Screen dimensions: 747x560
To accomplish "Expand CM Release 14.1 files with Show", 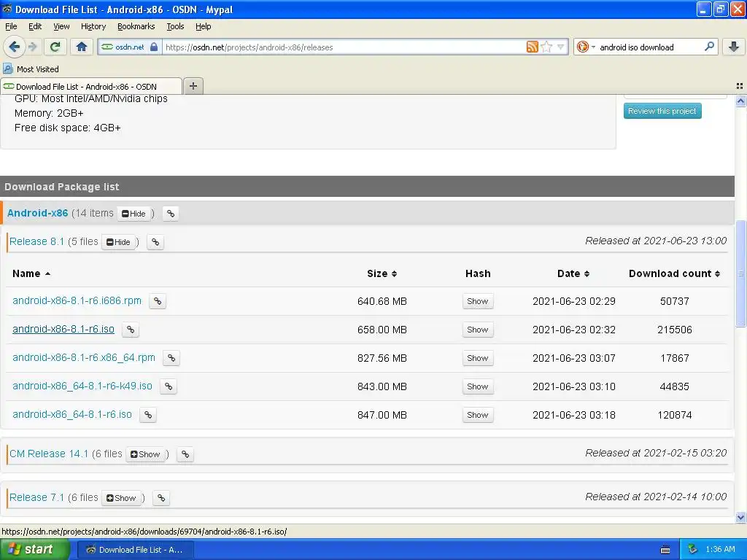I will 145,454.
